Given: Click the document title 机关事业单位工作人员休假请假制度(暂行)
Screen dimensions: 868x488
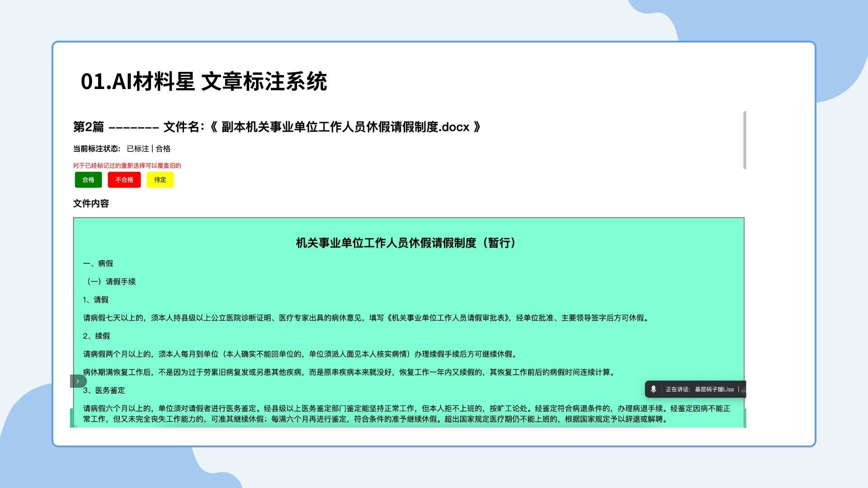Looking at the screenshot, I should (406, 243).
